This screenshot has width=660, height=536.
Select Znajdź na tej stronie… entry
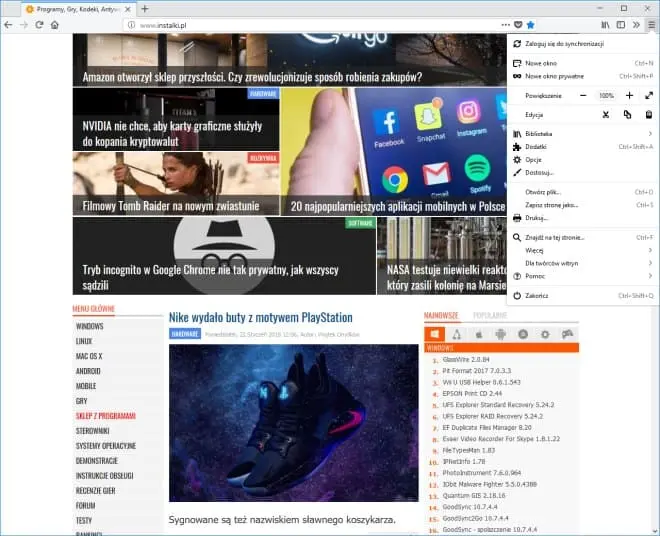[583, 237]
